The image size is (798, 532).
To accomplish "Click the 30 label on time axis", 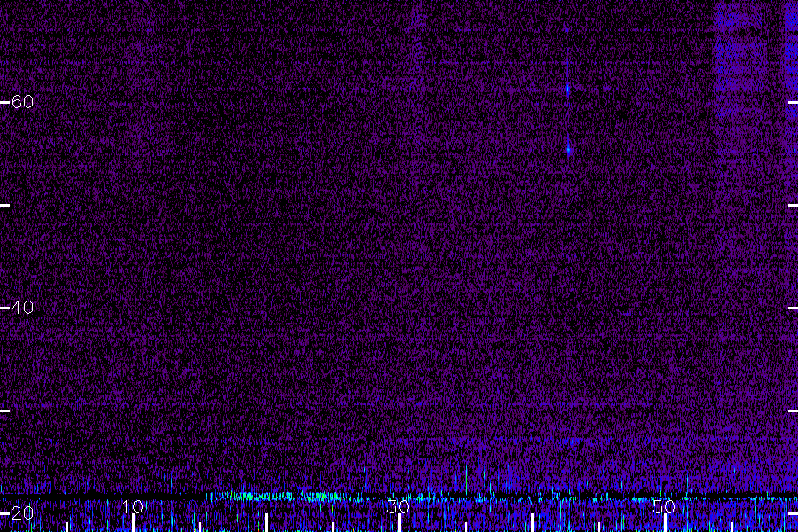I will 398,506.
